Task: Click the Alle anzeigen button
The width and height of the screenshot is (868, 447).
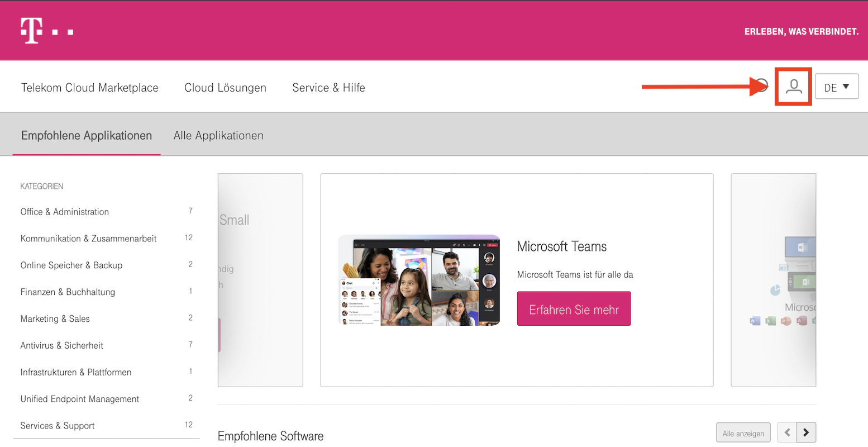Action: click(x=743, y=433)
